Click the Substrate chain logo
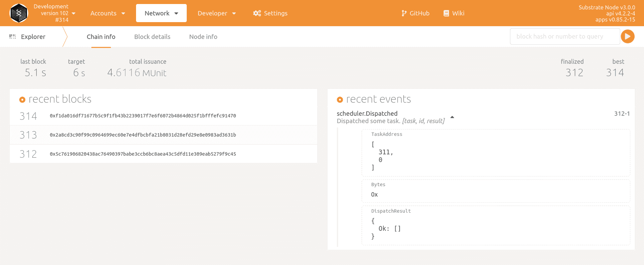The height and width of the screenshot is (265, 644). pyautogui.click(x=19, y=13)
